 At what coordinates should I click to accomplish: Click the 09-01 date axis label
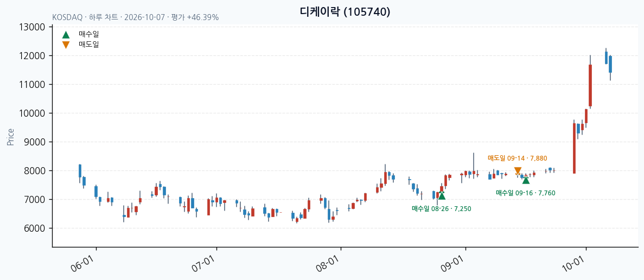coord(451,263)
